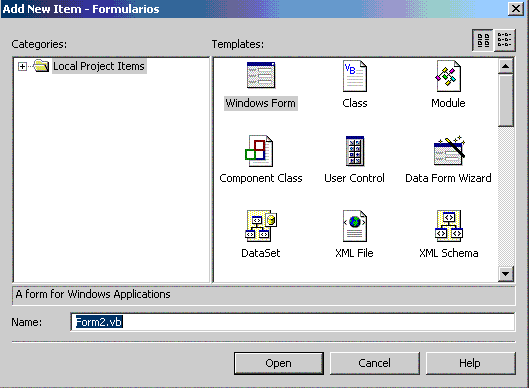Viewport: 529px width, 388px height.
Task: Select the Windows Form template icon
Action: [261, 75]
